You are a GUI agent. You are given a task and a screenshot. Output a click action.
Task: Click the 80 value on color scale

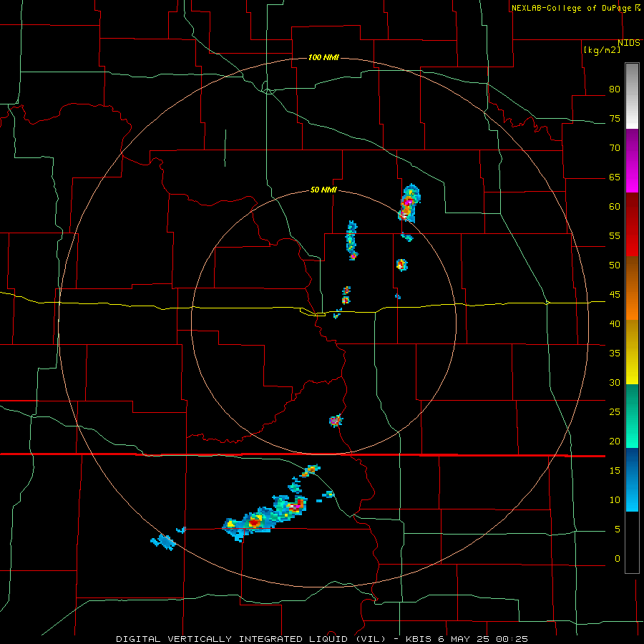pos(615,89)
